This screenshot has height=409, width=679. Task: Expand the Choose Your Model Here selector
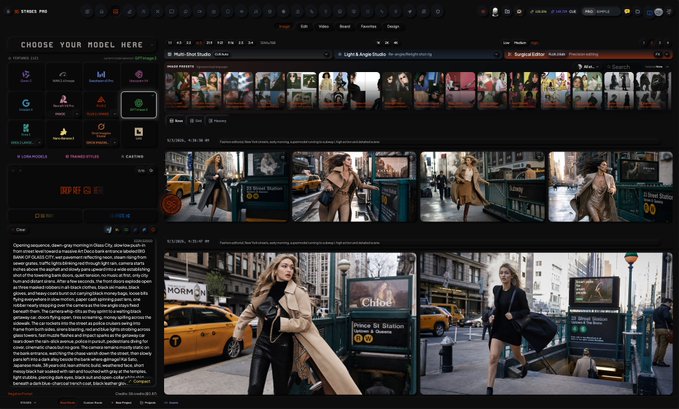[x=82, y=45]
